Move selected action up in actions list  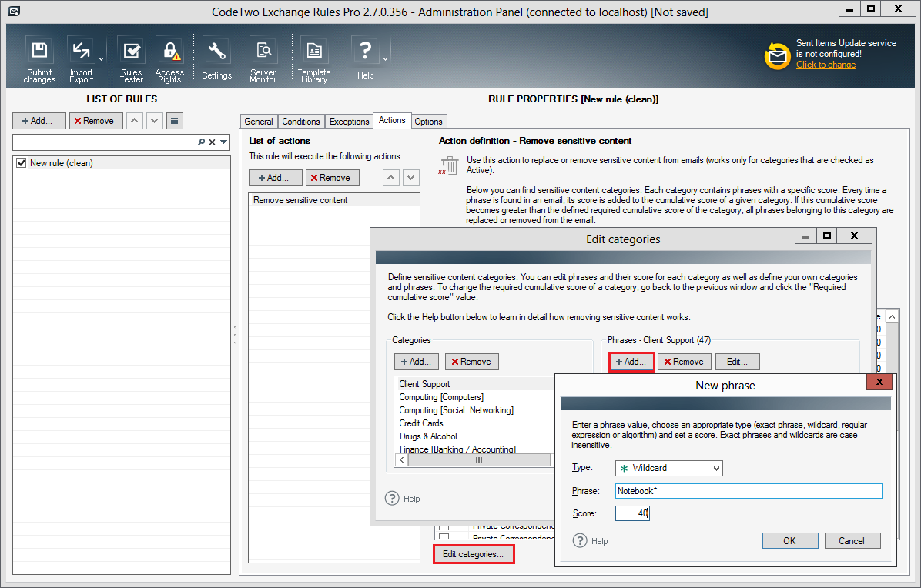[391, 177]
